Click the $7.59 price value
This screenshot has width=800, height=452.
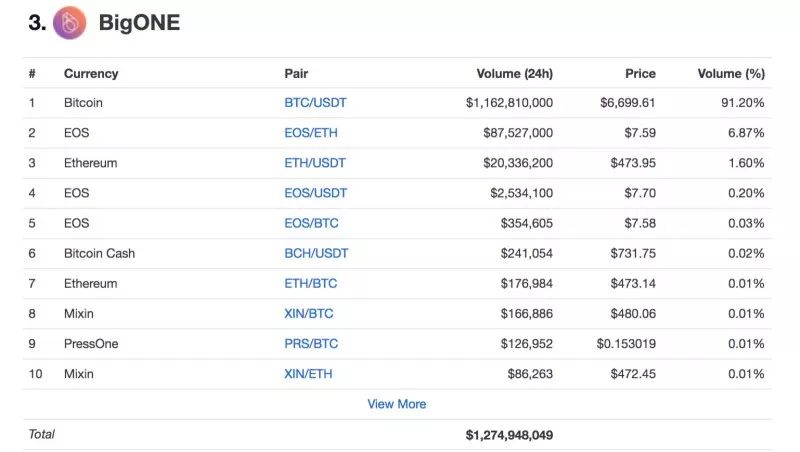click(640, 133)
